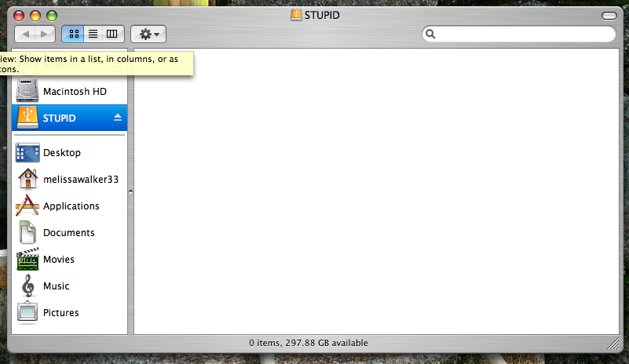Click the status bar items available text
Viewport: 629px width, 364px height.
[x=308, y=343]
